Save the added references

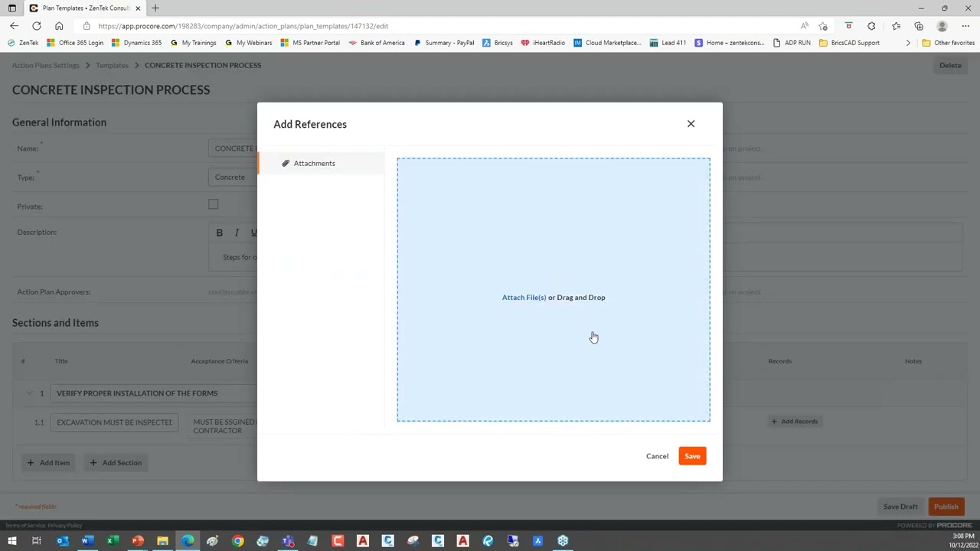point(692,456)
